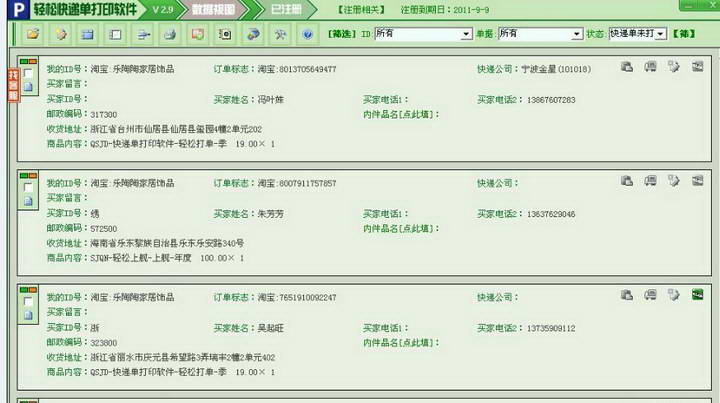
Task: Click the blue-yellow swirl toolbar icon
Action: [x=253, y=34]
